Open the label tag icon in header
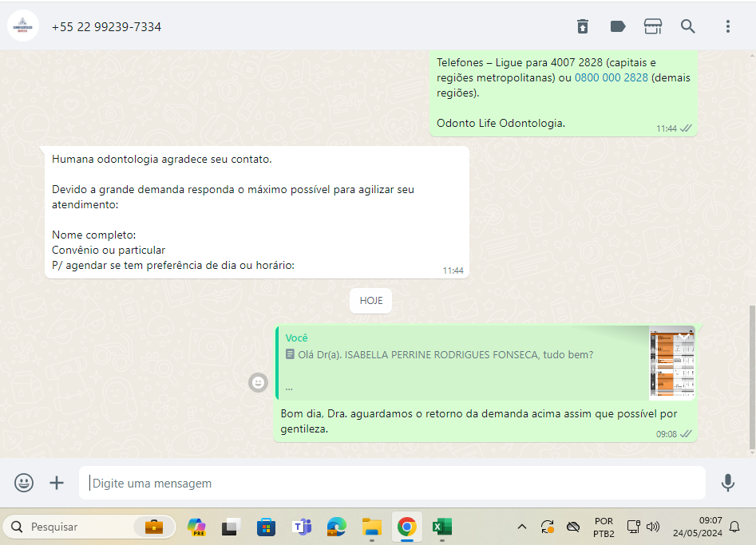Viewport: 756px width, 545px height. [x=618, y=26]
